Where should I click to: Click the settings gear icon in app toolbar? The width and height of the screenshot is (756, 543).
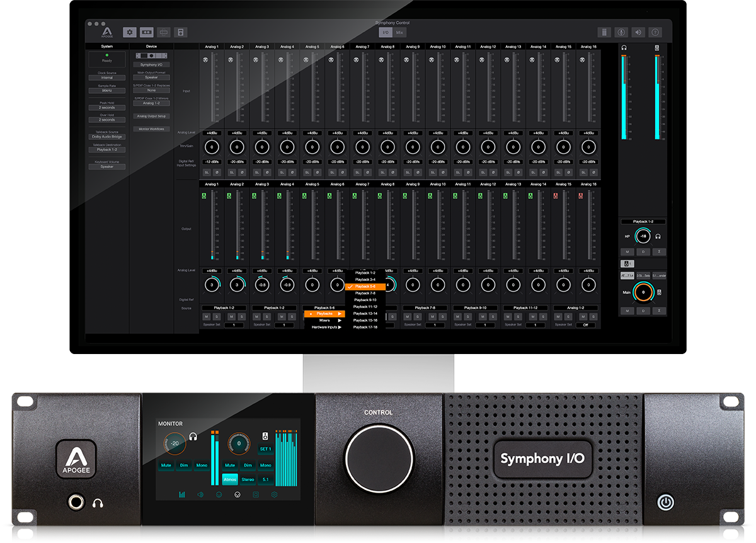pos(130,32)
